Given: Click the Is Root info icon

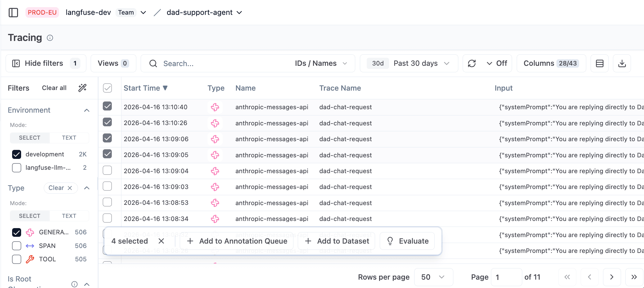Looking at the screenshot, I should 75,284.
